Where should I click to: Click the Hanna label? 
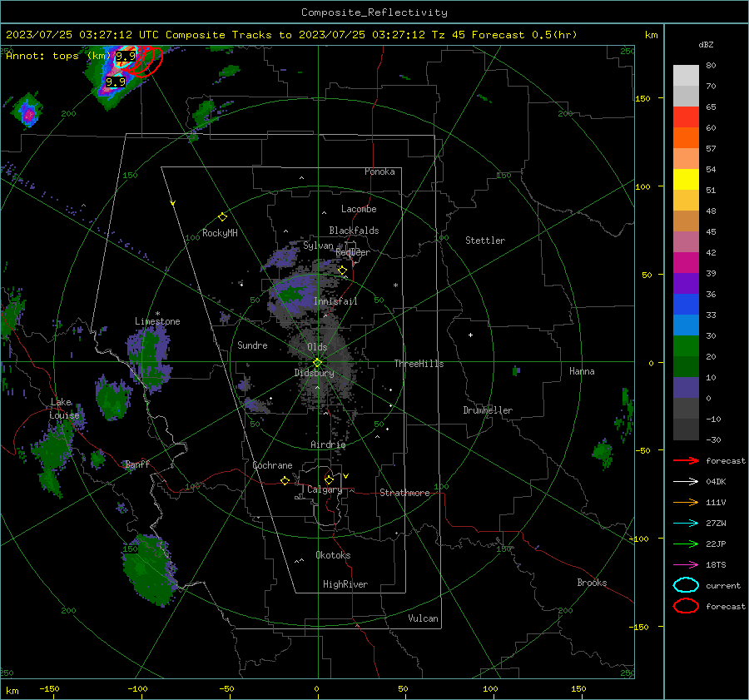click(582, 371)
